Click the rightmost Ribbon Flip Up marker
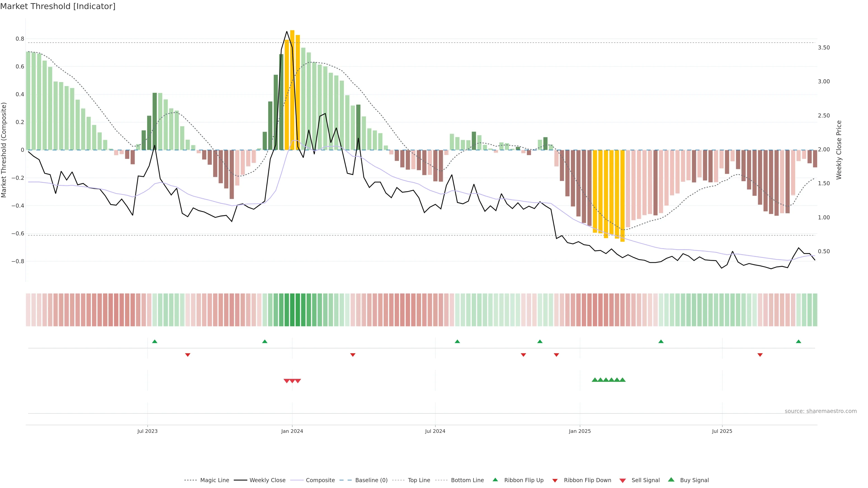Screen dimensions: 868x488 [x=798, y=342]
